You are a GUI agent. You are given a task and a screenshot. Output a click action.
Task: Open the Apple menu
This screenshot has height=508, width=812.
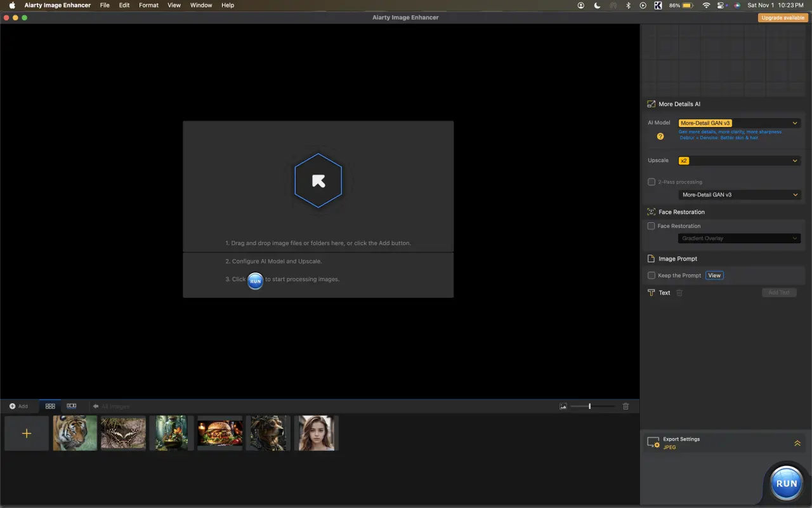[11, 5]
